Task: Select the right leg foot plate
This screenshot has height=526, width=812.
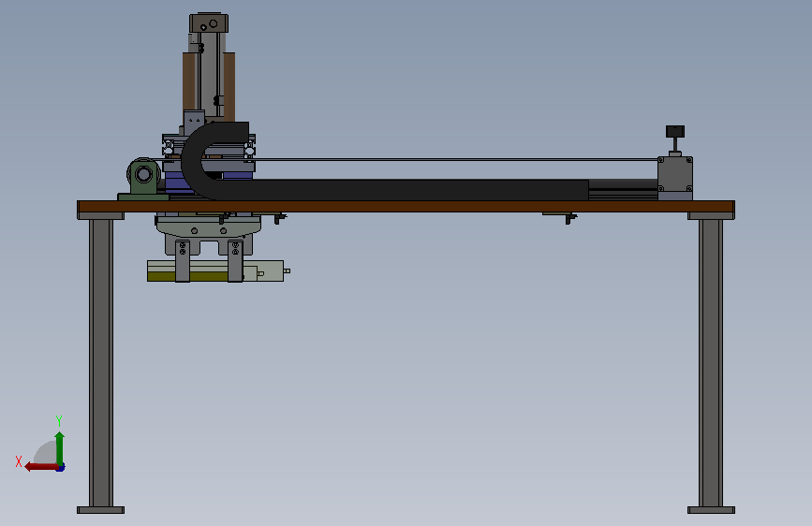Action: click(x=711, y=510)
